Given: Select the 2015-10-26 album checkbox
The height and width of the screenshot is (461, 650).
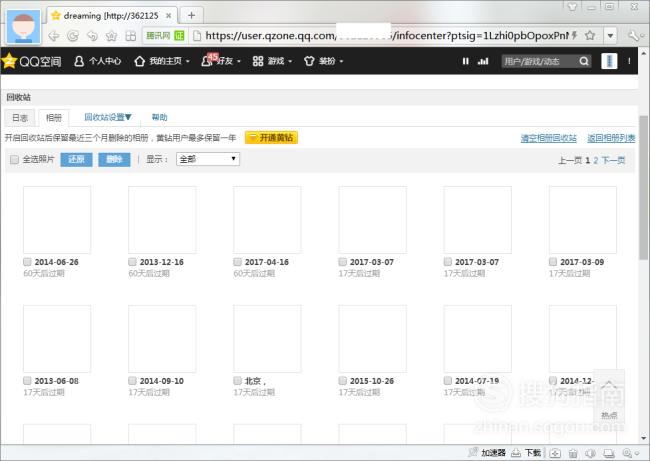Looking at the screenshot, I should [x=343, y=381].
